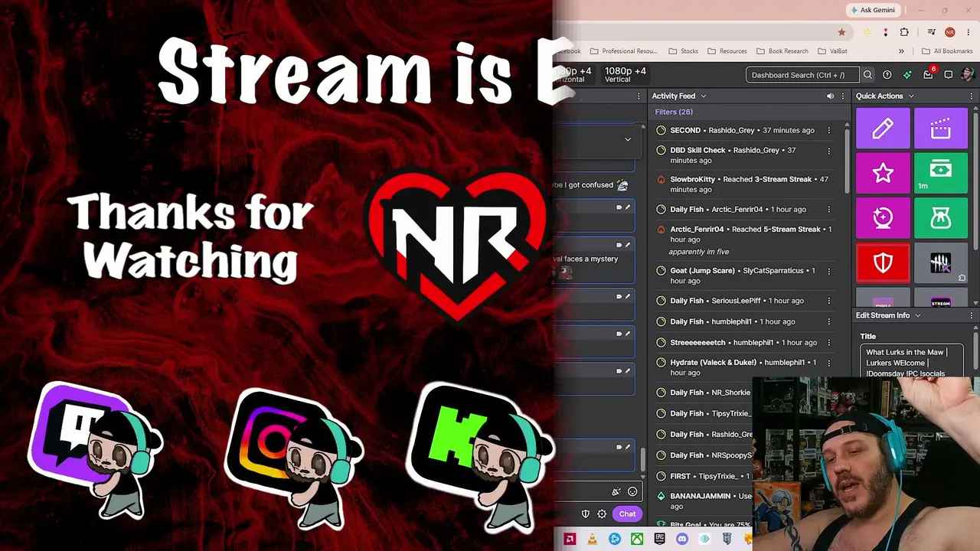Click the dashboard search magnifier icon

[867, 75]
